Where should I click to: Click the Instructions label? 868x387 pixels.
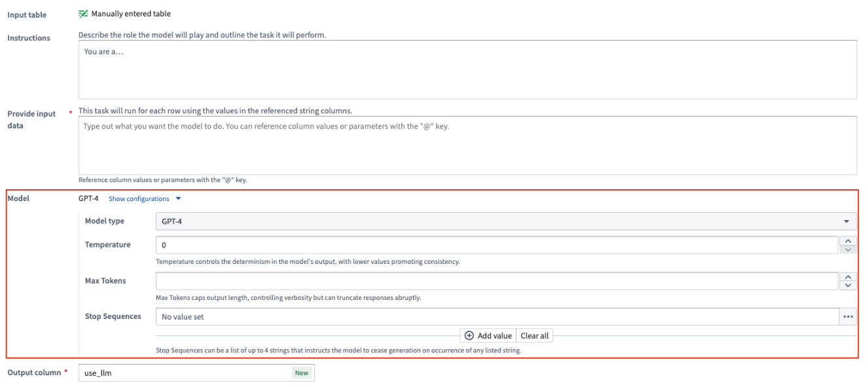click(x=29, y=38)
